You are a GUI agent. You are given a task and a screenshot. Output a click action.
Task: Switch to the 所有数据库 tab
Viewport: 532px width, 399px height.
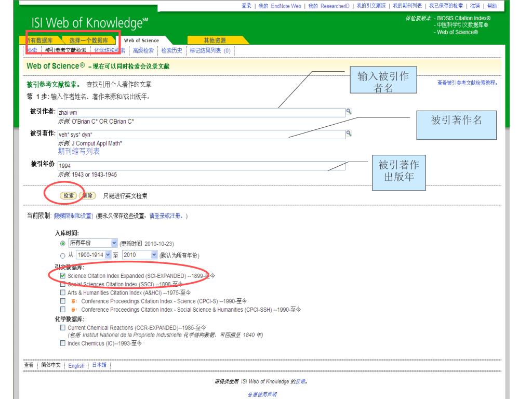click(39, 41)
